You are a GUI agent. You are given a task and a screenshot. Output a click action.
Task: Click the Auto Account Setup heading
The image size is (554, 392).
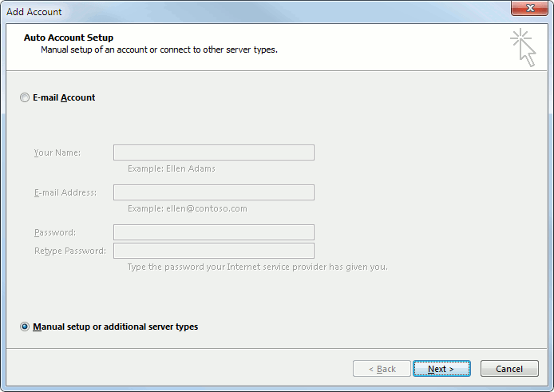(x=69, y=38)
